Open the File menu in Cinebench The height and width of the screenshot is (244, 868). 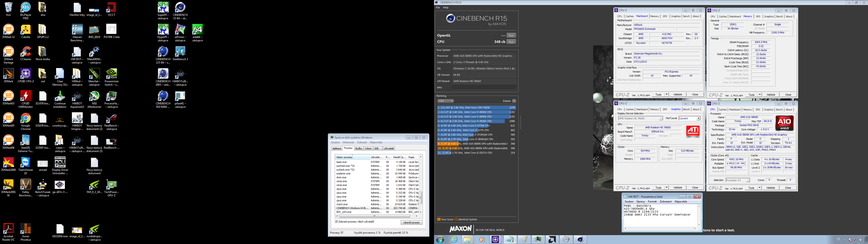coord(438,7)
